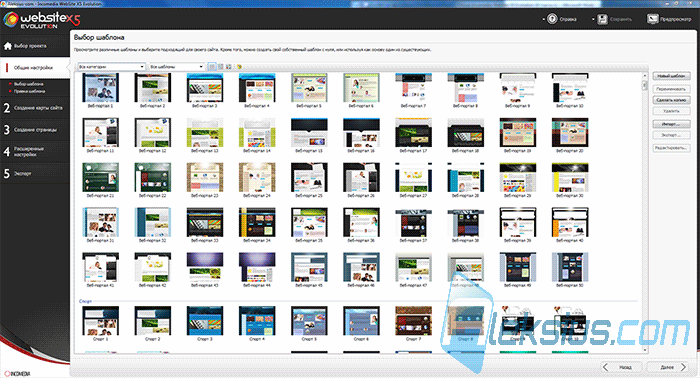The width and height of the screenshot is (700, 378).
Task: Click the home icon for Выбор проекта
Action: [8, 46]
